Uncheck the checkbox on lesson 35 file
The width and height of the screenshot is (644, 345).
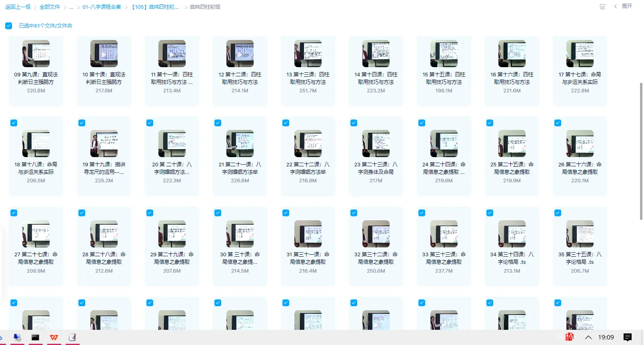pos(558,213)
